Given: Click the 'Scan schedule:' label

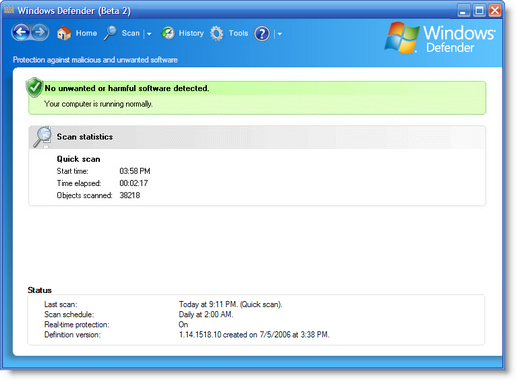Looking at the screenshot, I should click(x=69, y=314).
